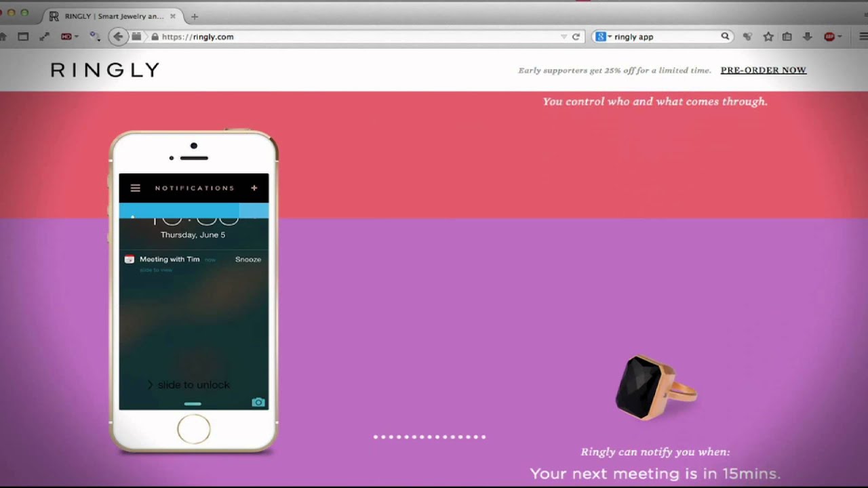Click 'Early supporters get 25% off' text
The width and height of the screenshot is (868, 488).
click(x=614, y=70)
